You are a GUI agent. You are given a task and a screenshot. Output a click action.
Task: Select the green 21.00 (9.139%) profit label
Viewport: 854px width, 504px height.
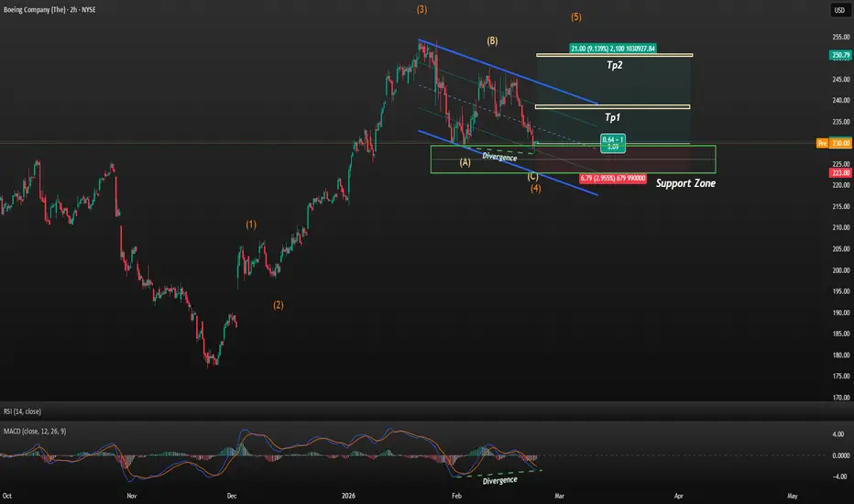point(613,49)
